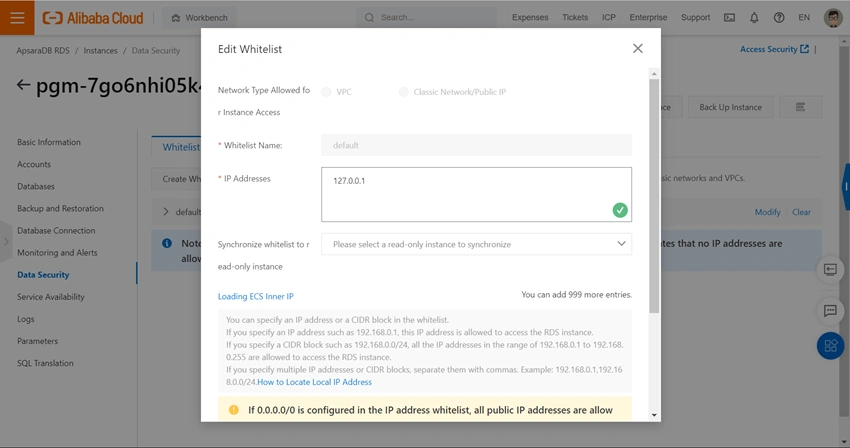Click Loading ECS Inner IP link
This screenshot has width=850, height=448.
coord(255,296)
